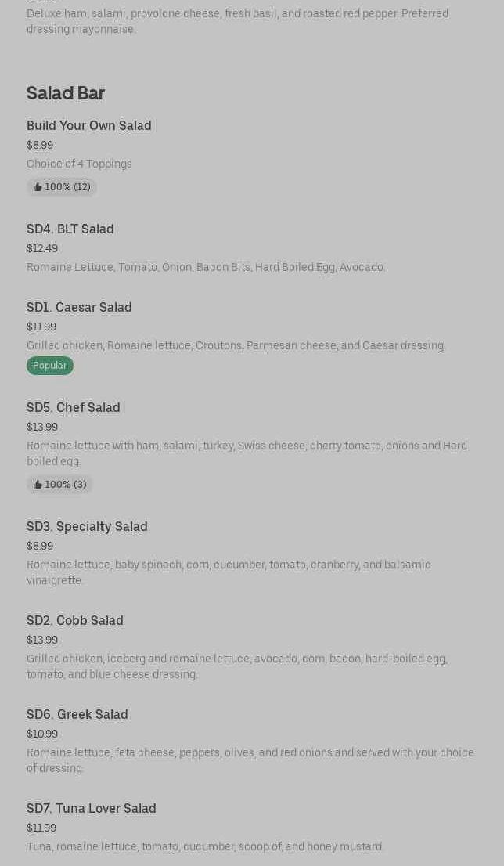The width and height of the screenshot is (504, 866).
Task: Click the $12.49 BLT Salad price
Action: pos(42,248)
